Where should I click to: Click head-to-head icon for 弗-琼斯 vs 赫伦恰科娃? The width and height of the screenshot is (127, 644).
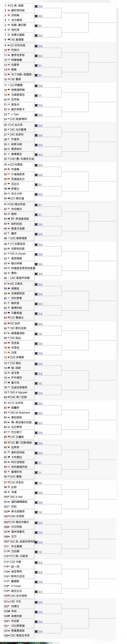[x=36, y=7]
